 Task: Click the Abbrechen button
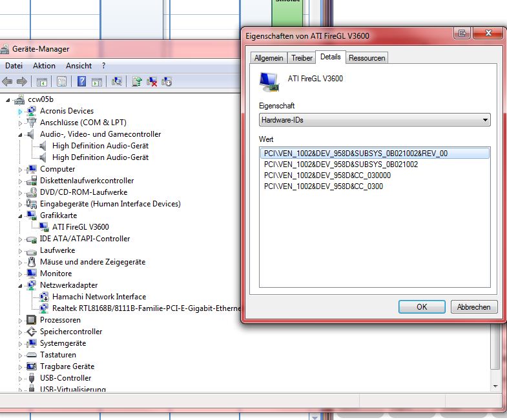pyautogui.click(x=473, y=307)
